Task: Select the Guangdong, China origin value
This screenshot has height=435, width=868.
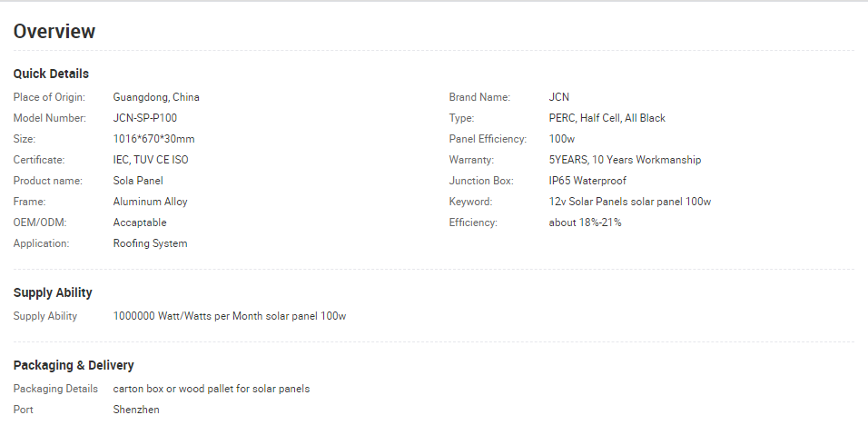Action: point(156,97)
